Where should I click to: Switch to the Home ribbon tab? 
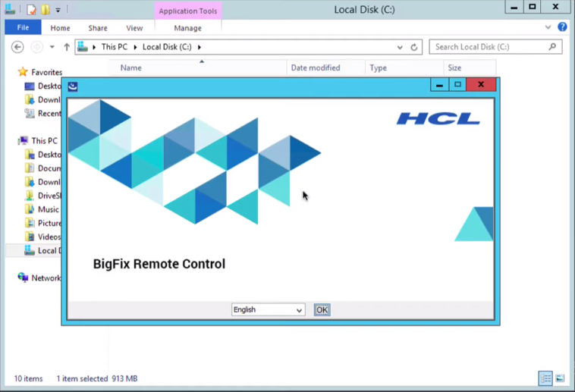click(x=60, y=28)
